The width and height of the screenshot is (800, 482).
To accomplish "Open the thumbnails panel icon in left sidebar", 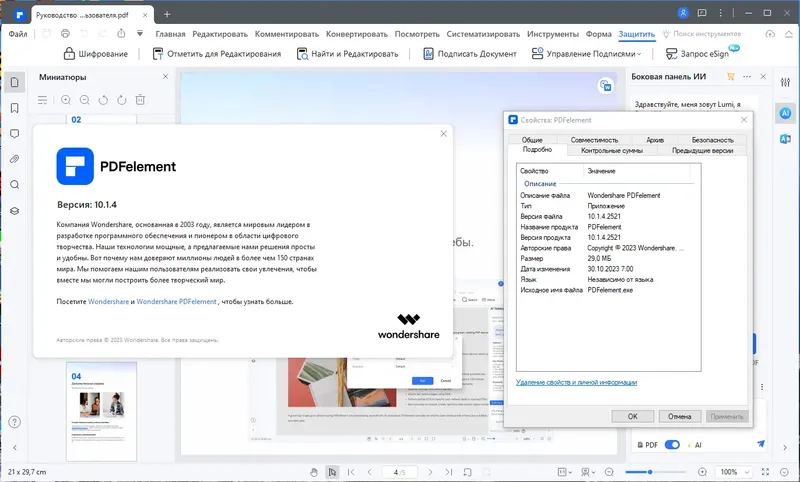I will coord(15,82).
